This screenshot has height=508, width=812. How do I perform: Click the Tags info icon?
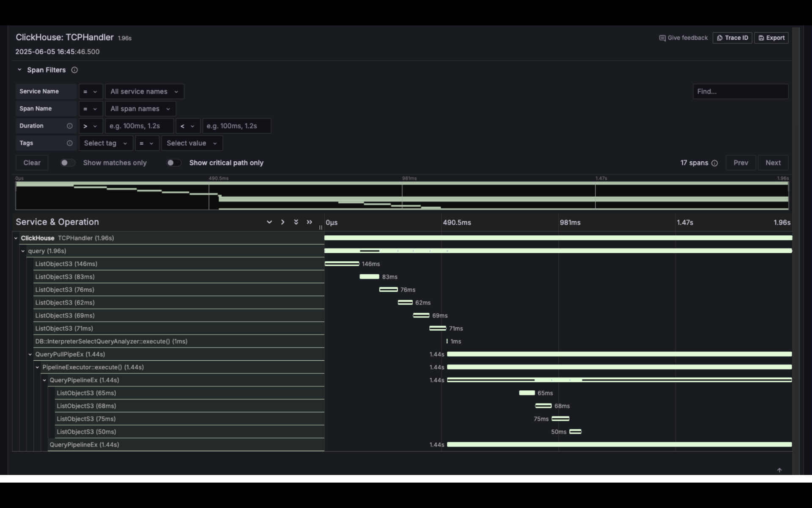coord(70,143)
